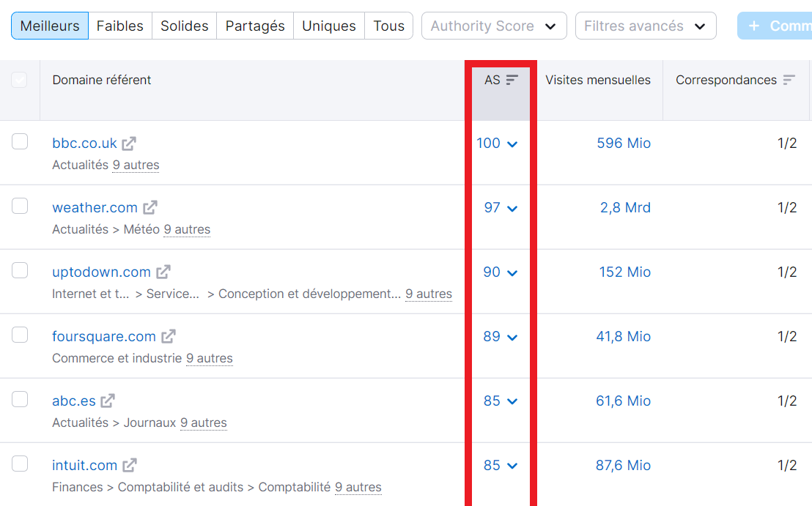Open the Filtres avancés dropdown
Viewport: 812px width, 506px height.
(645, 26)
